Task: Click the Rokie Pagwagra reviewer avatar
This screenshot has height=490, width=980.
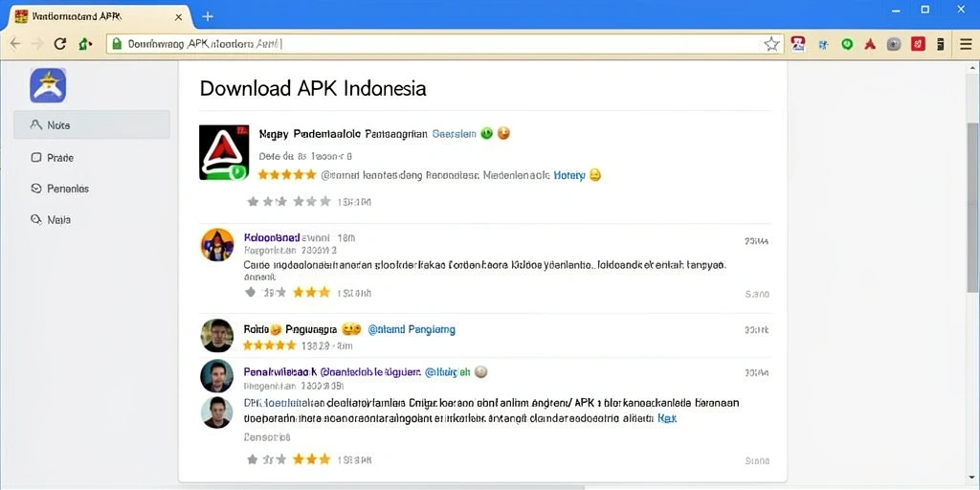Action: (x=217, y=336)
